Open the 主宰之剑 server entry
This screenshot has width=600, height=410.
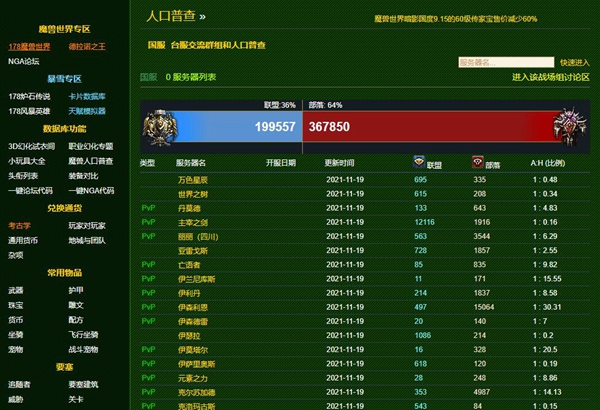pyautogui.click(x=191, y=222)
